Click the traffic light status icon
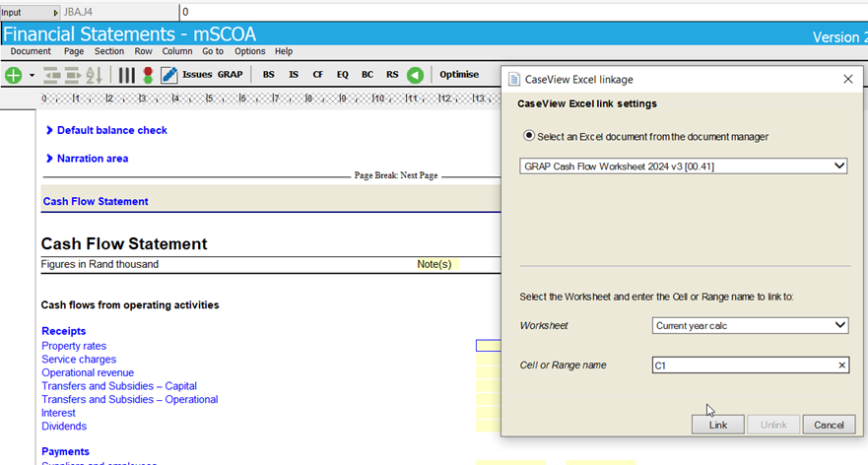 coord(148,75)
